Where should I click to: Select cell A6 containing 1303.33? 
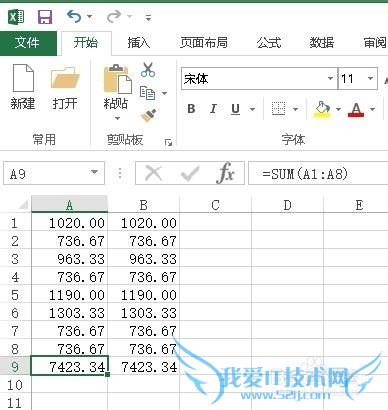pos(70,313)
